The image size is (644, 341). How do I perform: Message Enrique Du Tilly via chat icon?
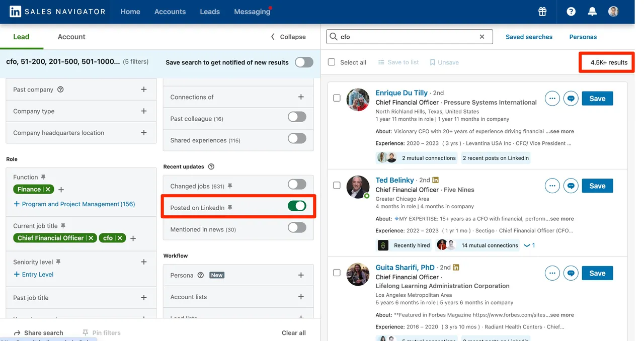pyautogui.click(x=571, y=99)
